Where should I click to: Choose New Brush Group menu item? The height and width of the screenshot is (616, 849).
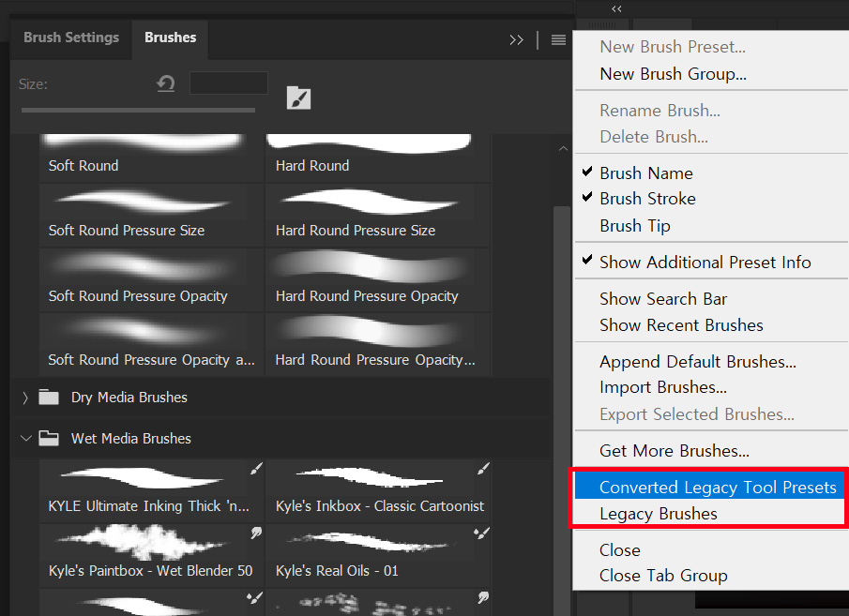click(x=673, y=74)
